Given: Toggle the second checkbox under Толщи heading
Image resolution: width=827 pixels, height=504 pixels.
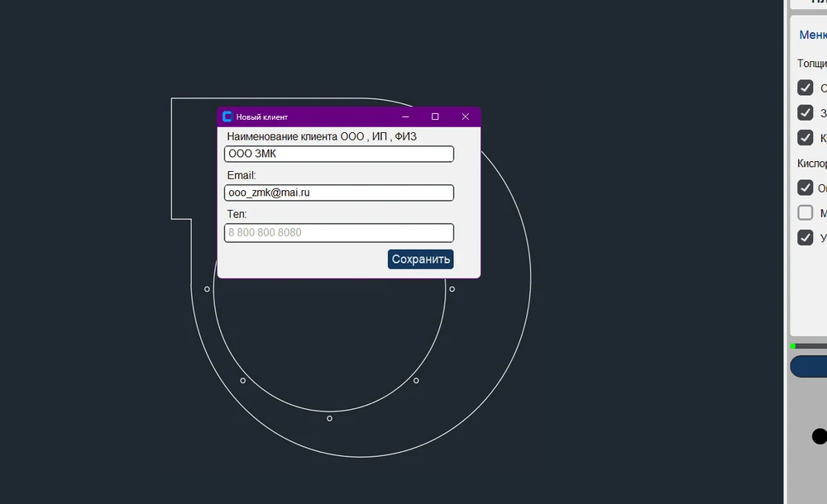Looking at the screenshot, I should 805,112.
